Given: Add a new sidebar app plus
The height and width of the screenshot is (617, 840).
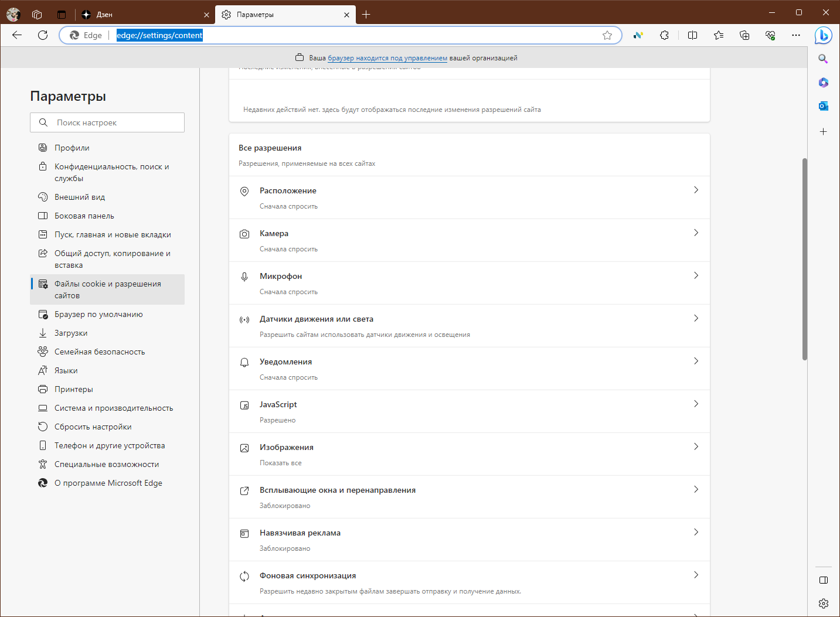Looking at the screenshot, I should (x=823, y=132).
